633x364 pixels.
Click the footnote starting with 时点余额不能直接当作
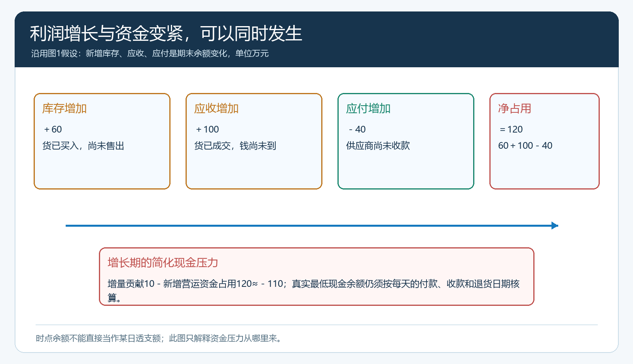coord(159,338)
